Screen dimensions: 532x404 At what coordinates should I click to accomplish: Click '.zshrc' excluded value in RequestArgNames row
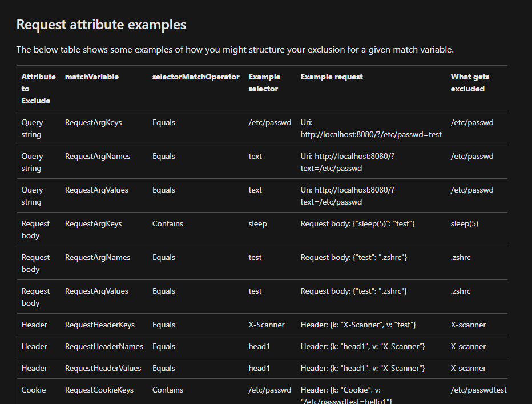click(x=461, y=257)
